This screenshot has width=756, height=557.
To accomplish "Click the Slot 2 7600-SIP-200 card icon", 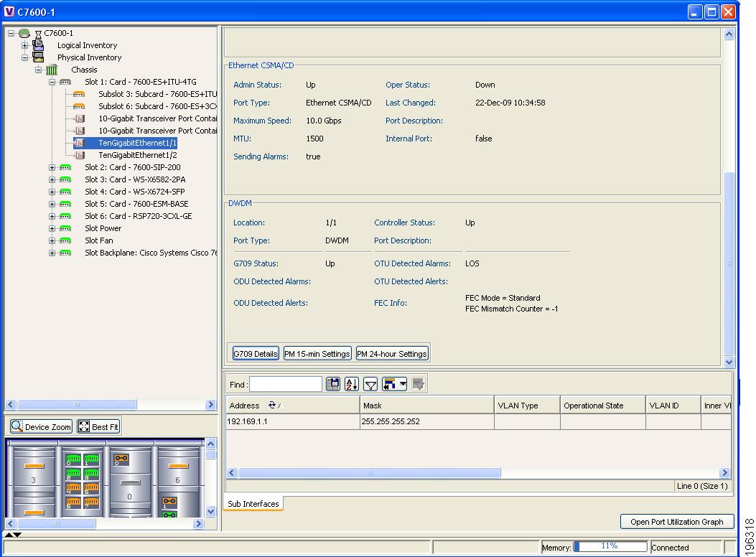I will pos(65,167).
